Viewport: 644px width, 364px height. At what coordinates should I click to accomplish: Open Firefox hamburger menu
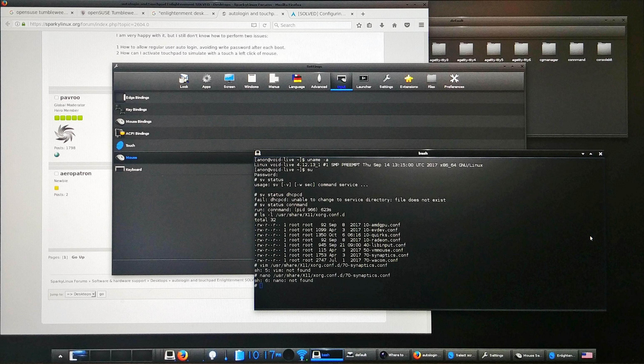421,25
